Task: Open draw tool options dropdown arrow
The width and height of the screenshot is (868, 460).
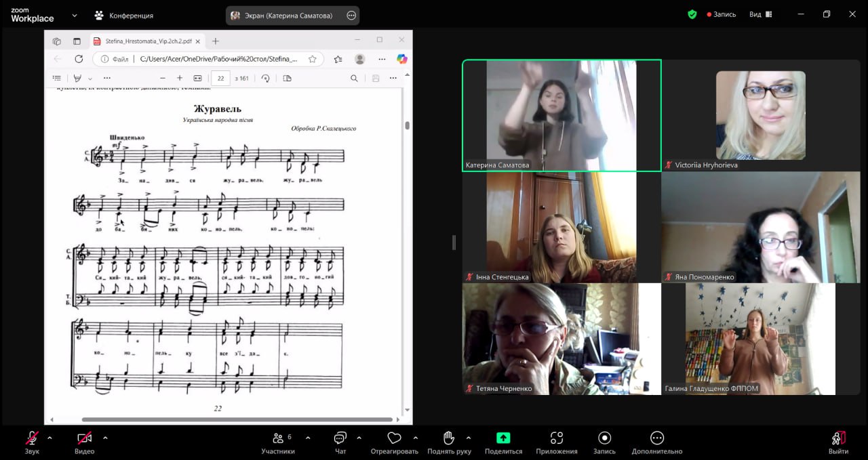Action: 90,79
